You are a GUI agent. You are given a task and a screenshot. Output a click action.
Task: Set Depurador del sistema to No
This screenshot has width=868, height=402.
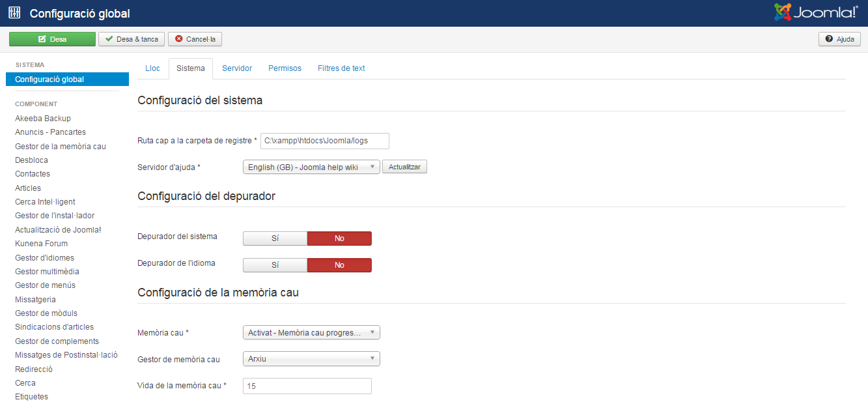(x=339, y=238)
